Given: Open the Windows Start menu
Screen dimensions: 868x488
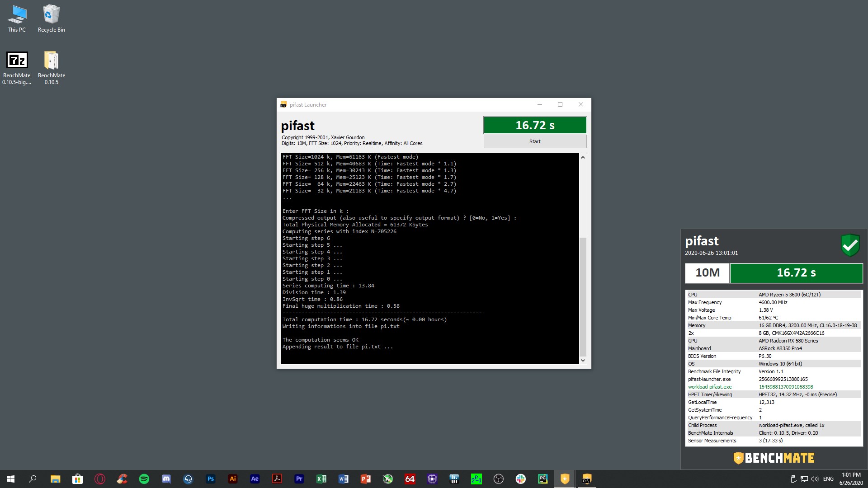Looking at the screenshot, I should point(11,479).
